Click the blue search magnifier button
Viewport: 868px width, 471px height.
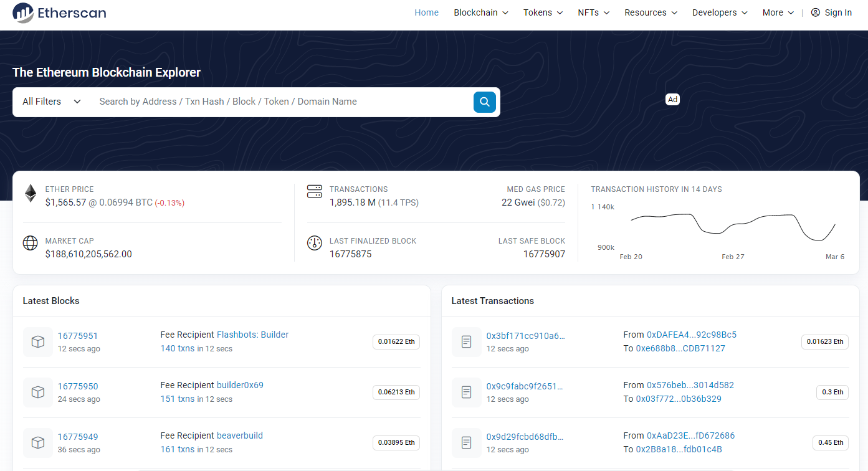point(484,102)
